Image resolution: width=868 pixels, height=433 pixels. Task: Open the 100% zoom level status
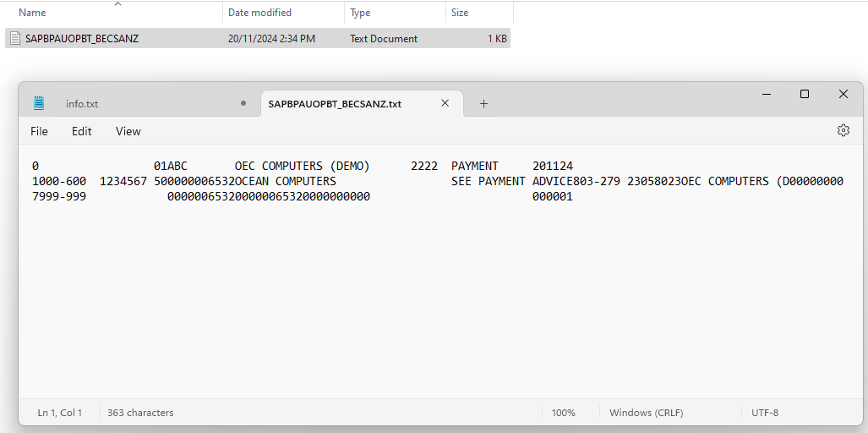[x=564, y=413]
